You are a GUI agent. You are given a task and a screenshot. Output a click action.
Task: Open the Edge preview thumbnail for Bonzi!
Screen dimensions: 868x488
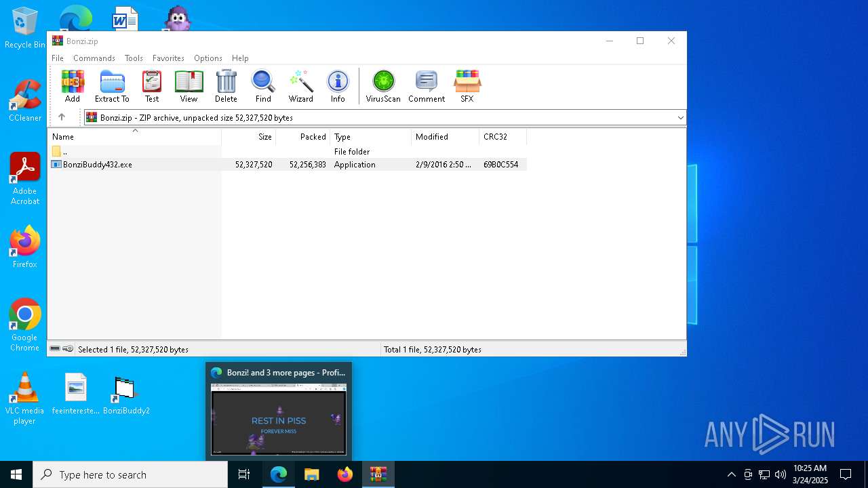click(279, 419)
